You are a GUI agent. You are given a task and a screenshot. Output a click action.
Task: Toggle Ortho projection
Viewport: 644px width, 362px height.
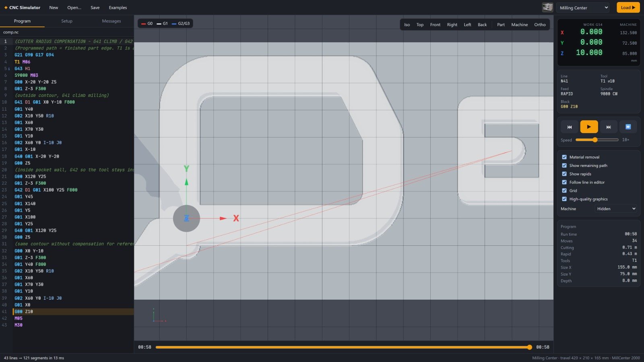[x=540, y=25]
